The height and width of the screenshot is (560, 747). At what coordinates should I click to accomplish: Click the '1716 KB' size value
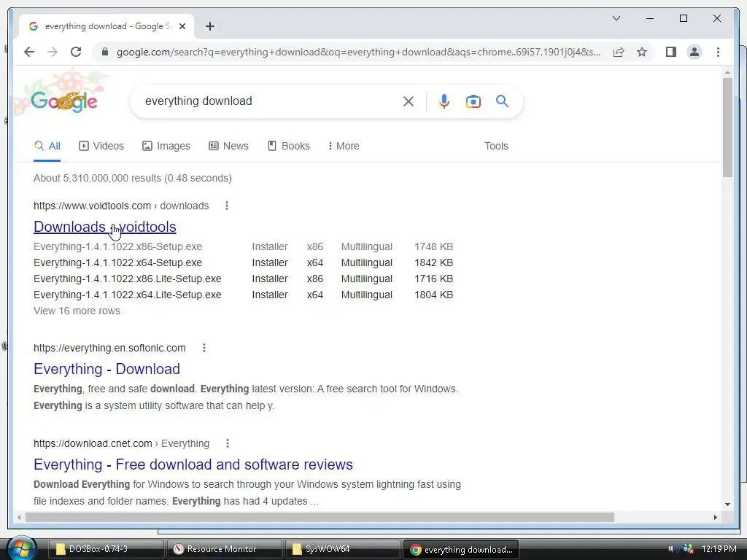point(433,279)
